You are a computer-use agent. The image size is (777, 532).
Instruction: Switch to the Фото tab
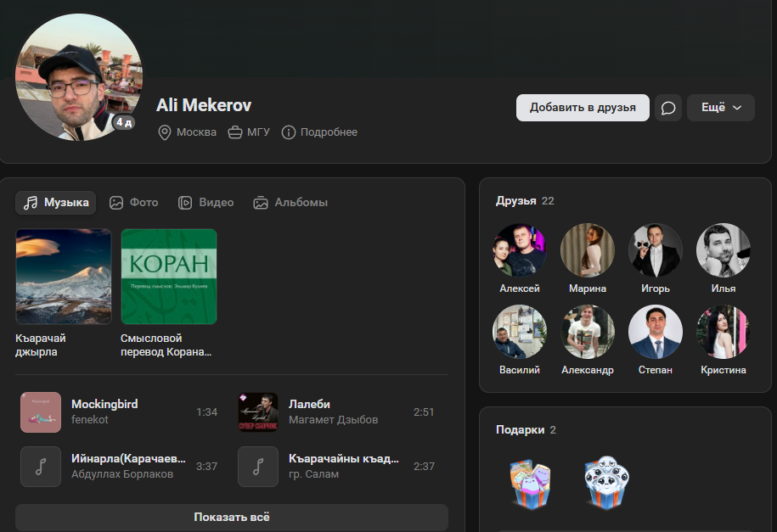134,203
